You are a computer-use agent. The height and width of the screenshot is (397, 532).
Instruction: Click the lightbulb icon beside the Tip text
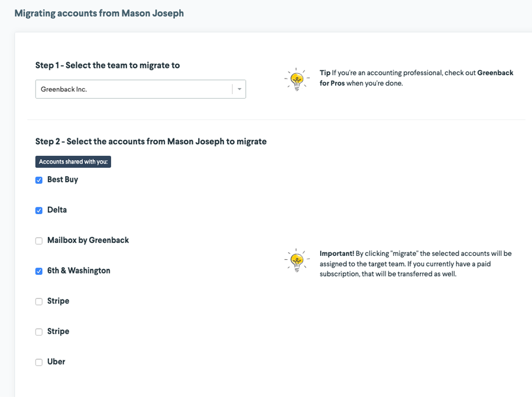[x=297, y=79]
